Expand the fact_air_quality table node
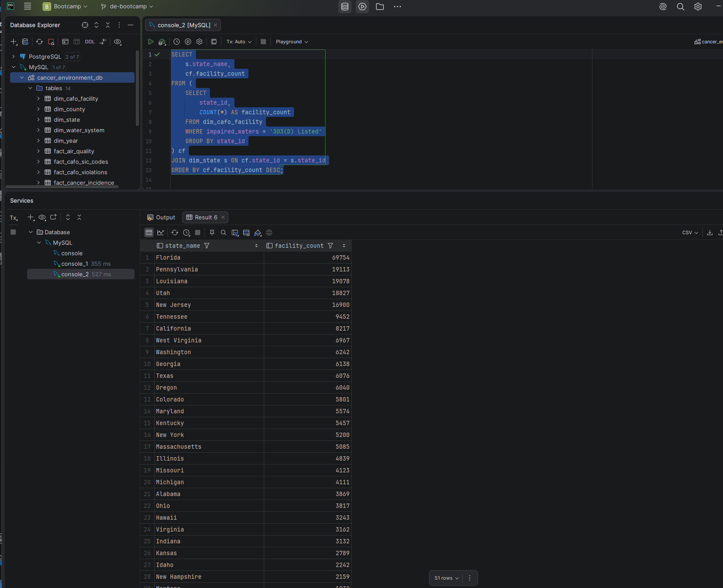This screenshot has height=588, width=723. point(39,151)
